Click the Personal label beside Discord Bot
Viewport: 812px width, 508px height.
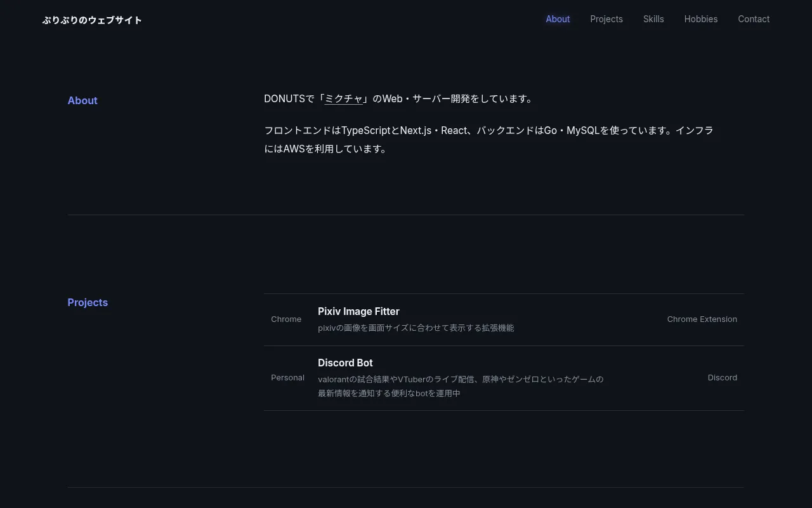coord(287,378)
